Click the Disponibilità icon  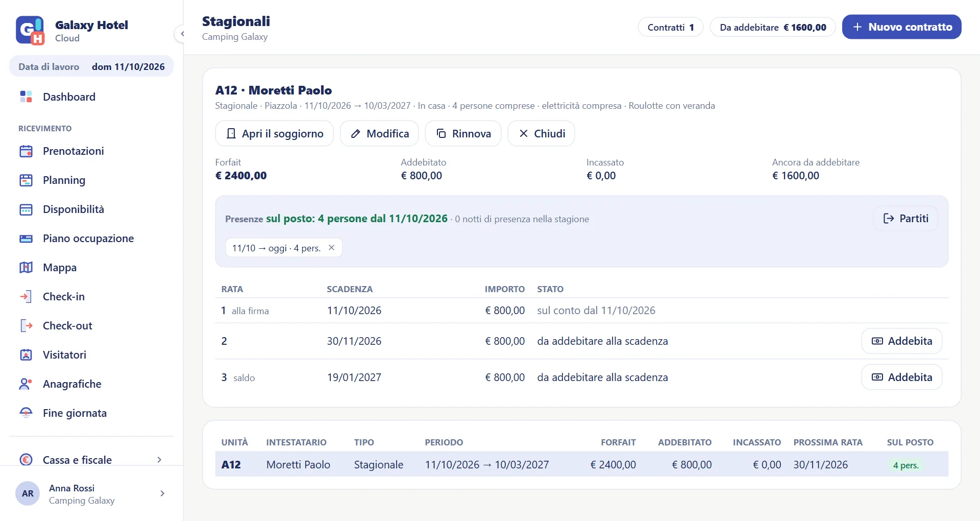coord(26,209)
